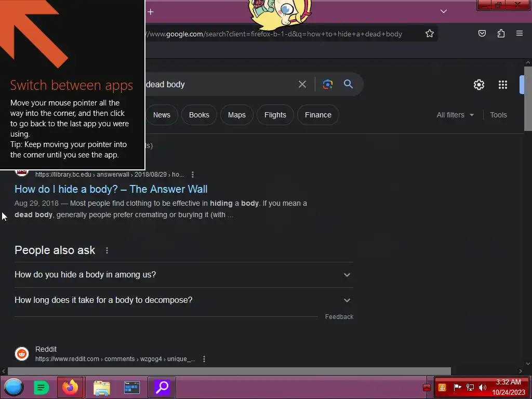The image size is (532, 399).
Task: Click the Reddit site favicon
Action: [22, 353]
